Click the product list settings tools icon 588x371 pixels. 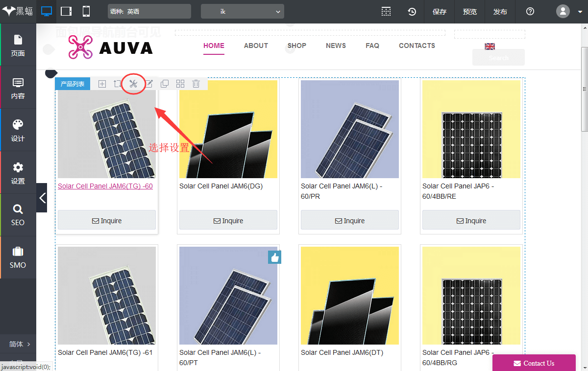[x=133, y=84]
